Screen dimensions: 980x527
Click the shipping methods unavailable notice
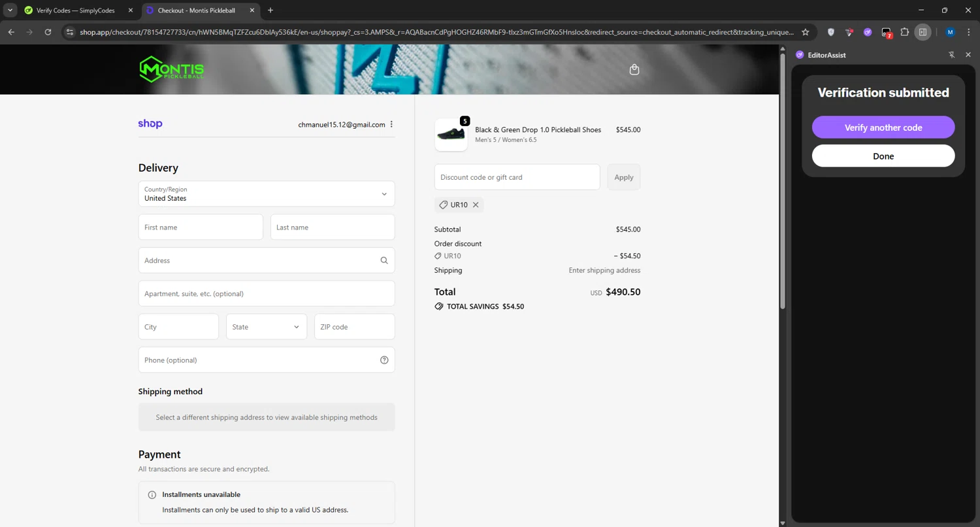[x=267, y=417]
